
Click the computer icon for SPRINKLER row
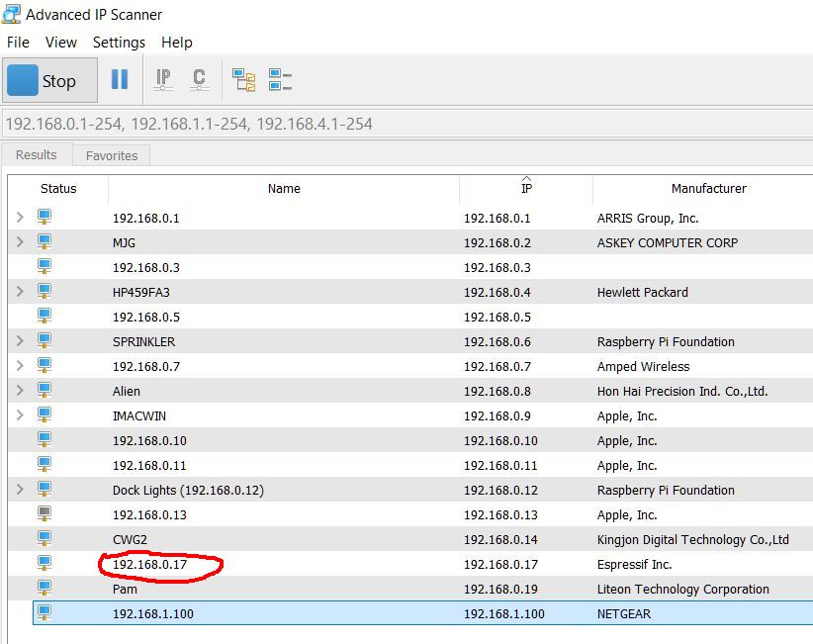coord(45,341)
